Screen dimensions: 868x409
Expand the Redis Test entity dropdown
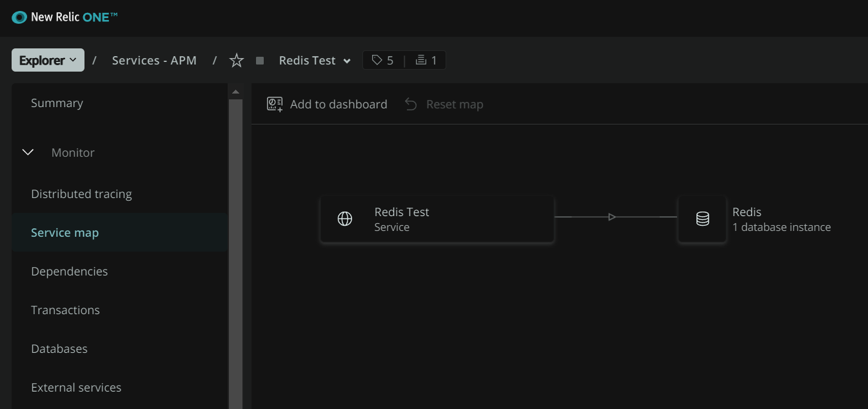tap(347, 61)
